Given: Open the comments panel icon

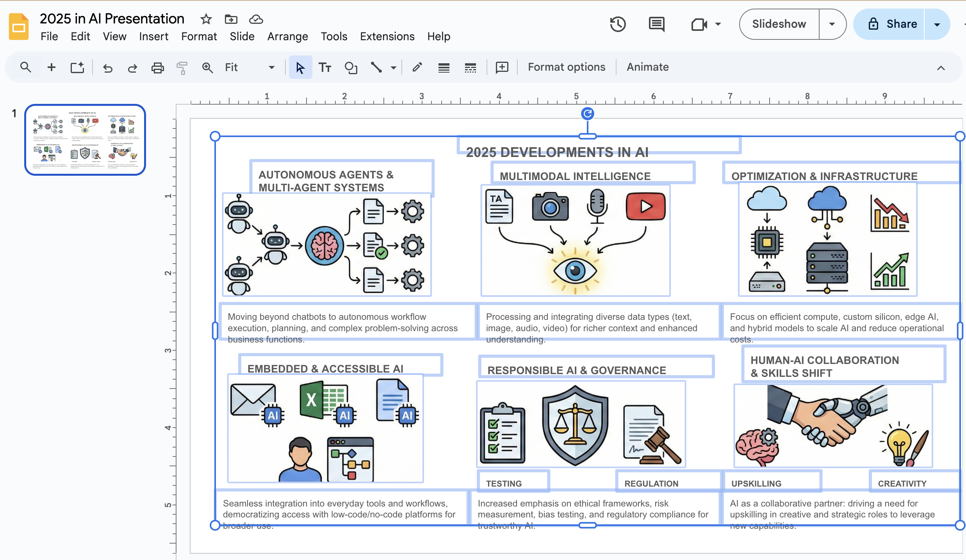Looking at the screenshot, I should (656, 24).
